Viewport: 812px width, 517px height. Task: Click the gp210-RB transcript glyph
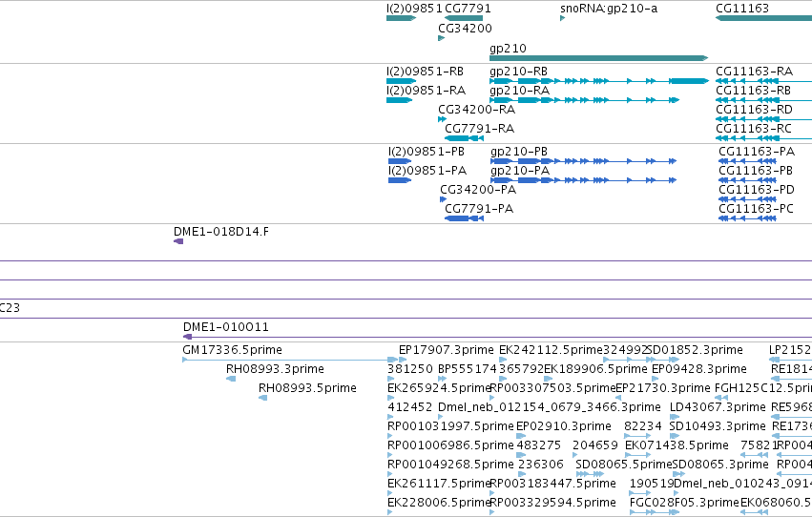pos(598,81)
